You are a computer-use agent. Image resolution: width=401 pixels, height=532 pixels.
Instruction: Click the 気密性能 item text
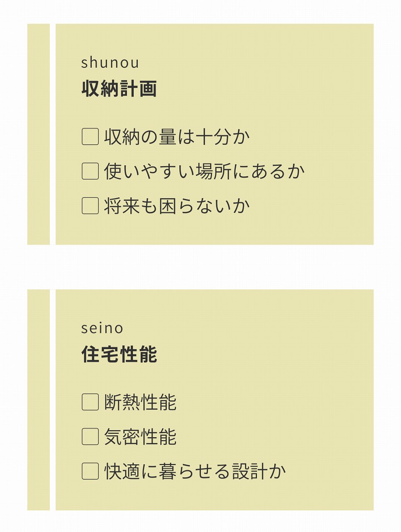click(140, 437)
